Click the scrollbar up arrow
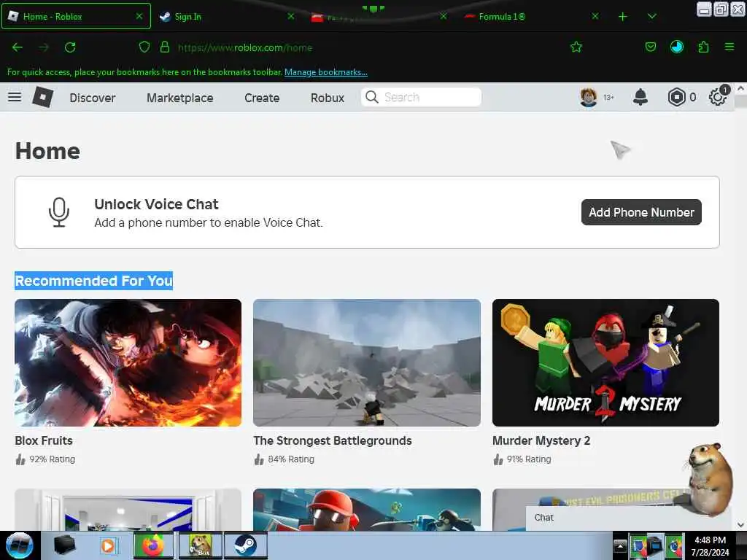Image resolution: width=747 pixels, height=560 pixels. click(x=741, y=88)
